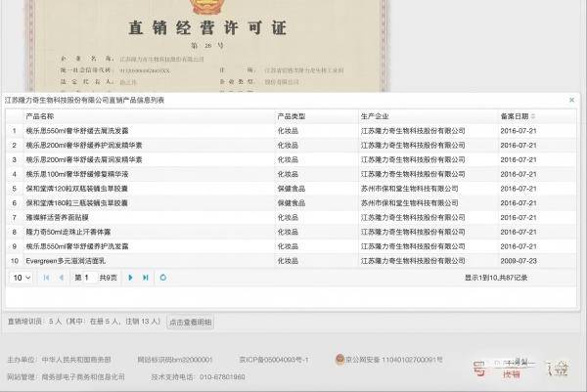Image resolution: width=587 pixels, height=392 pixels.
Task: Select the 隆力奇50ml走珠止汗香体露 row
Action: [x=291, y=232]
